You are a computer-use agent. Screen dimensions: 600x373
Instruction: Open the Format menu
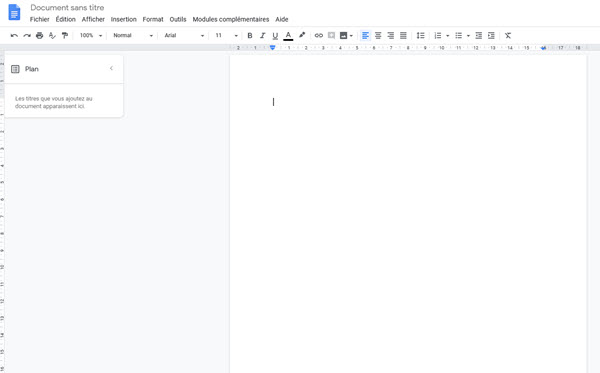click(153, 19)
